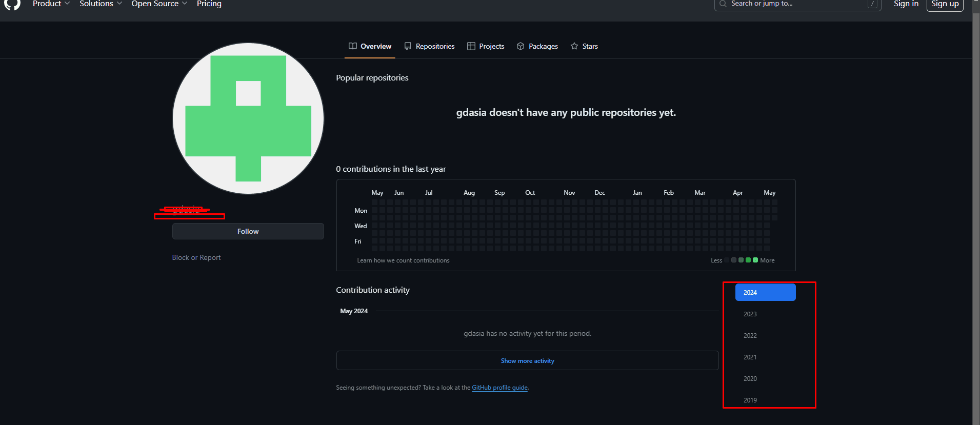The width and height of the screenshot is (980, 425).
Task: Click the Sign in link
Action: point(906,4)
